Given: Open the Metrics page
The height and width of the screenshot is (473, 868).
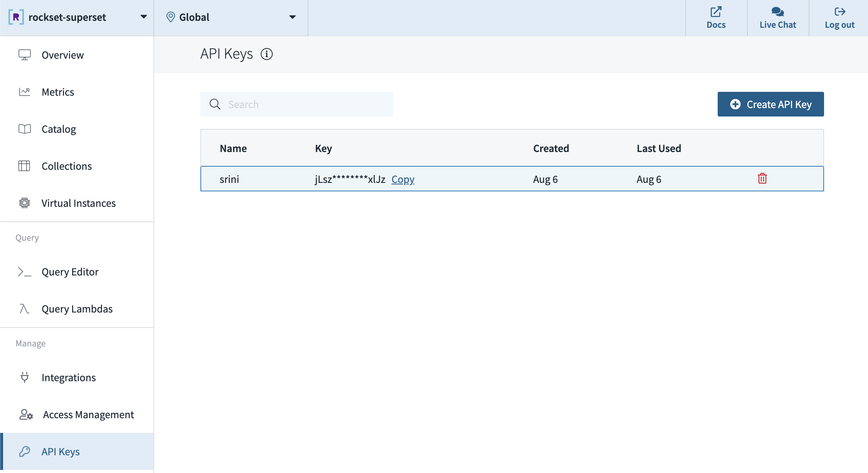Looking at the screenshot, I should 58,92.
